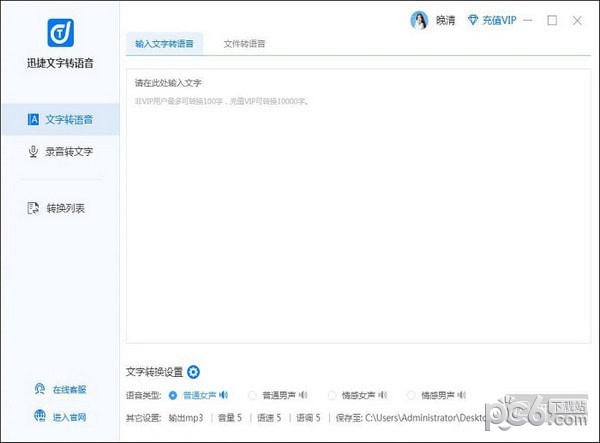Open 进入官网 official website link

tap(60, 417)
